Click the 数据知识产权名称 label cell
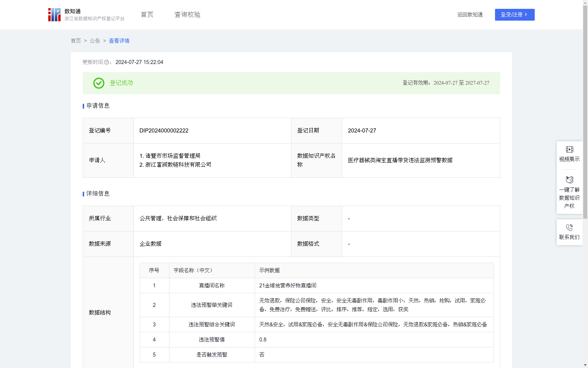This screenshot has height=368, width=588. [x=316, y=160]
